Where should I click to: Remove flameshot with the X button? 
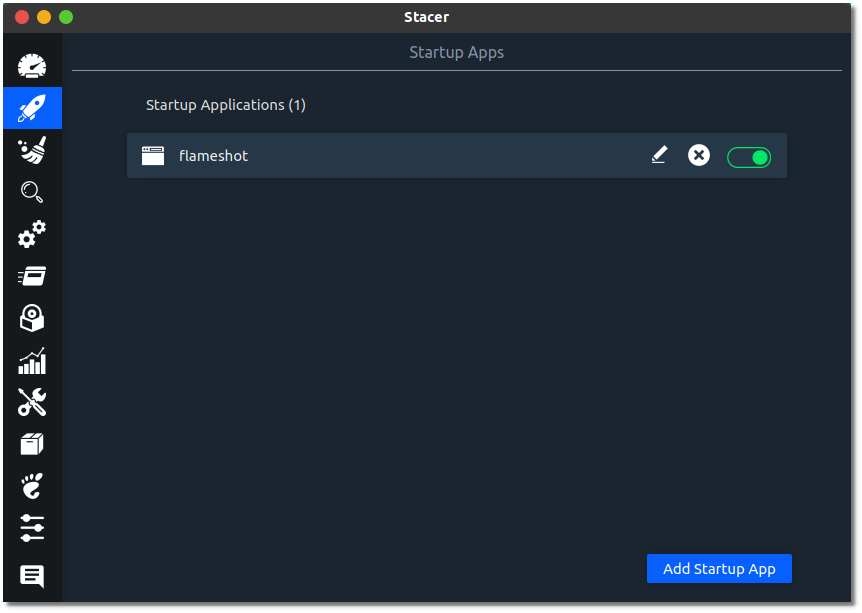click(x=698, y=155)
